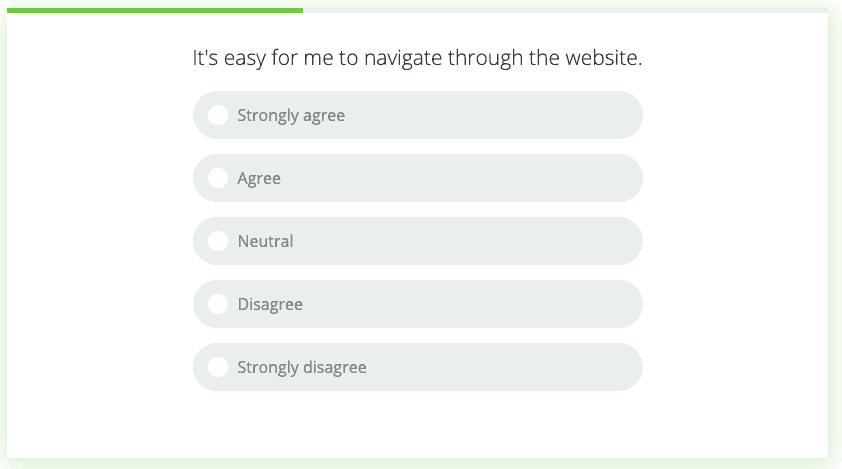
Task: Click the "Agree" label text
Action: 259,179
